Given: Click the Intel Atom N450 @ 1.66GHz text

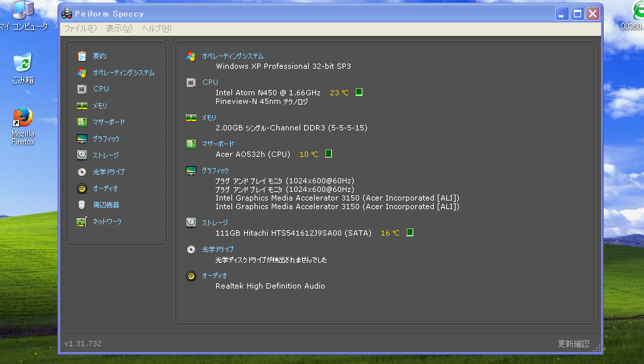Looking at the screenshot, I should (268, 93).
